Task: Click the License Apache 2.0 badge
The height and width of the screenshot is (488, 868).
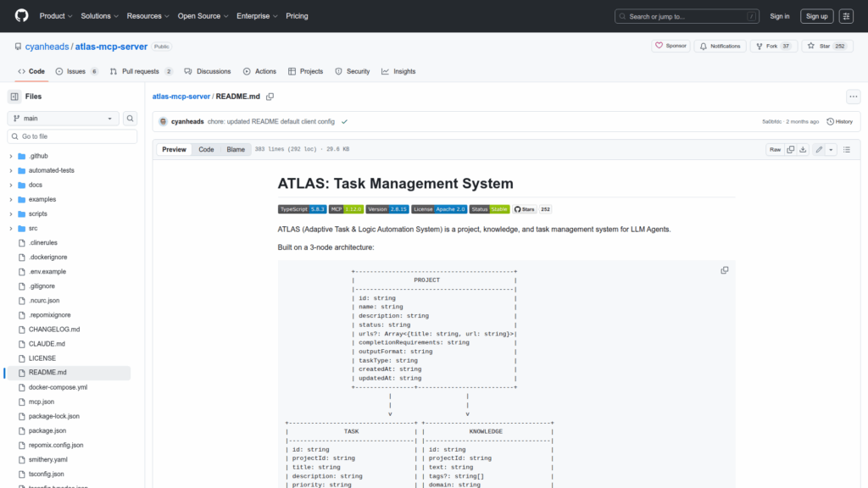Action: pyautogui.click(x=439, y=209)
